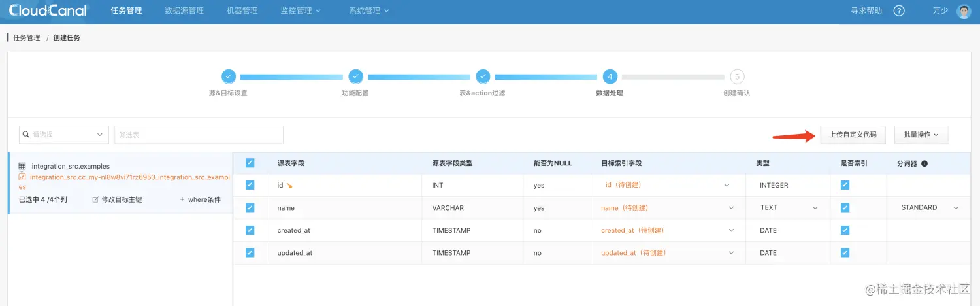Go to 任务管理 breadcrumb

[x=27, y=38]
